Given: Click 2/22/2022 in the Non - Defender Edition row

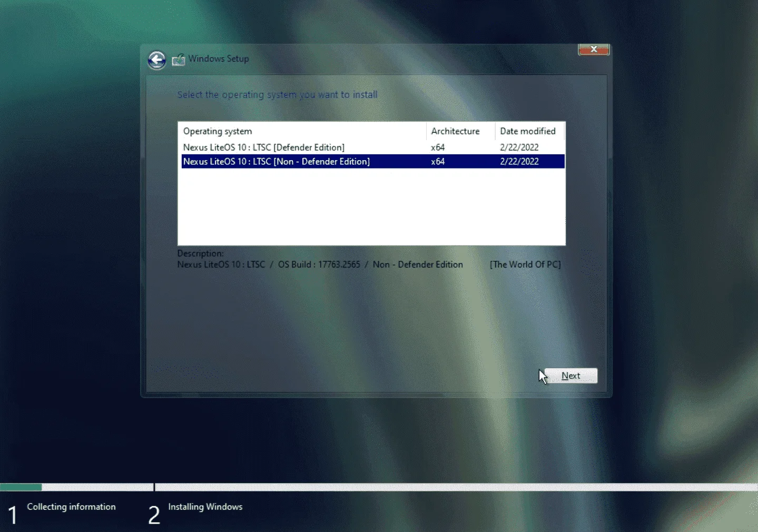Looking at the screenshot, I should click(x=519, y=162).
